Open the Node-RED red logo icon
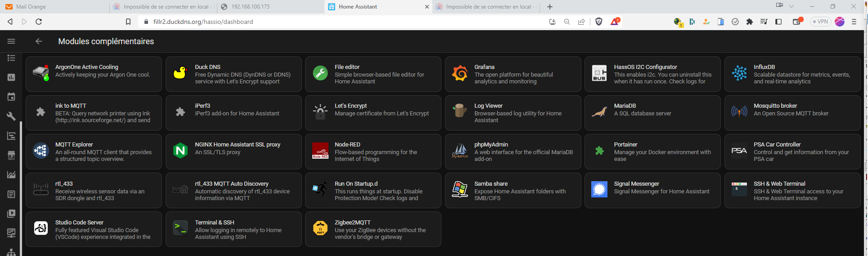868x256 pixels. (x=320, y=151)
